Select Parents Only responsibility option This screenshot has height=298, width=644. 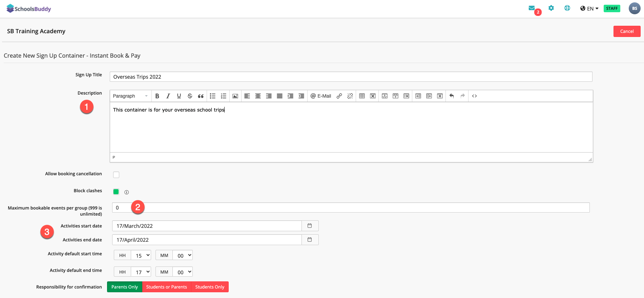click(125, 287)
